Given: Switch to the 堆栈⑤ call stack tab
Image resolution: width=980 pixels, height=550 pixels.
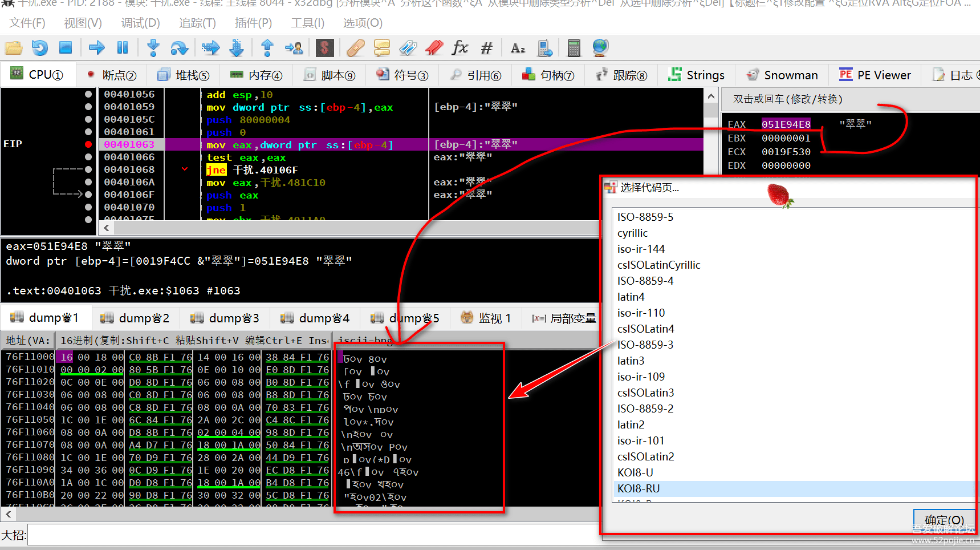Looking at the screenshot, I should 184,75.
